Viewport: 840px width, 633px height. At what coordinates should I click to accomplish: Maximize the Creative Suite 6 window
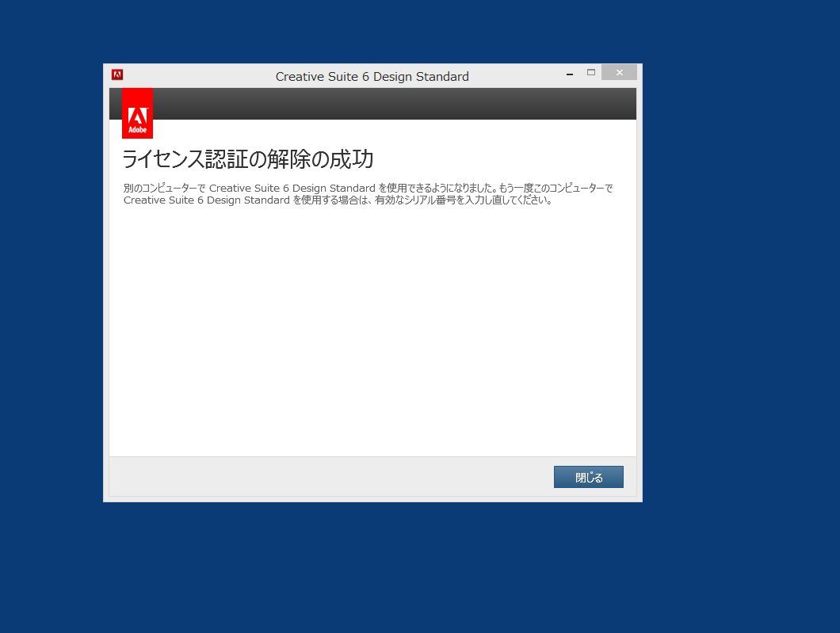coord(591,72)
